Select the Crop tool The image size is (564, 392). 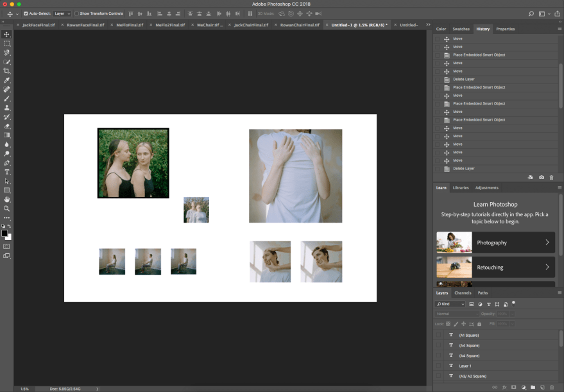(7, 71)
